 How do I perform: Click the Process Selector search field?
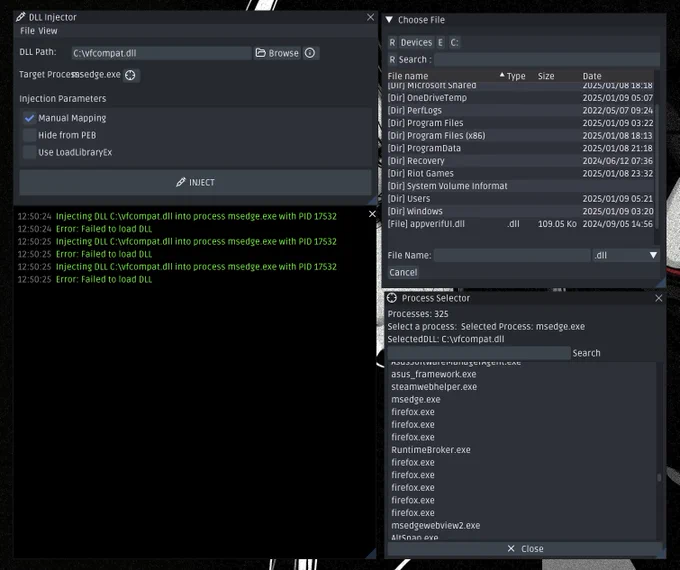pos(479,353)
